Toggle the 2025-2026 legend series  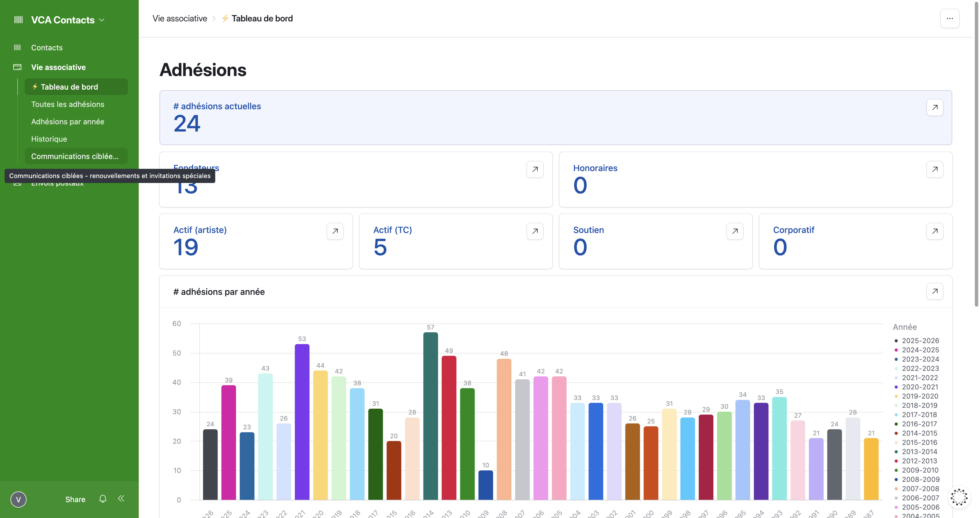(916, 341)
